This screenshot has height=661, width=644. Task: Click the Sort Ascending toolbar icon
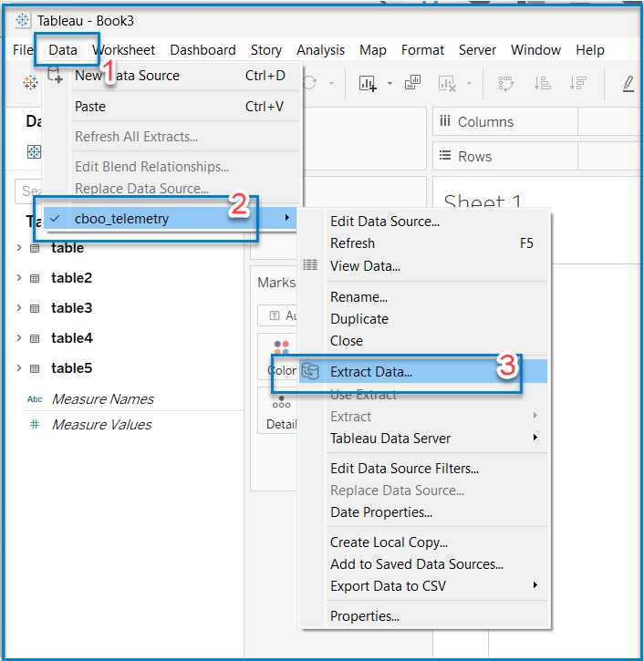(x=542, y=83)
